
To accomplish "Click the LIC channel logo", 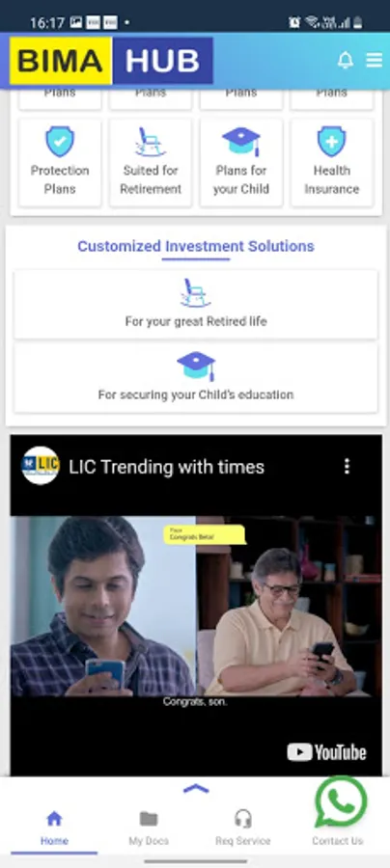I will pyautogui.click(x=41, y=466).
